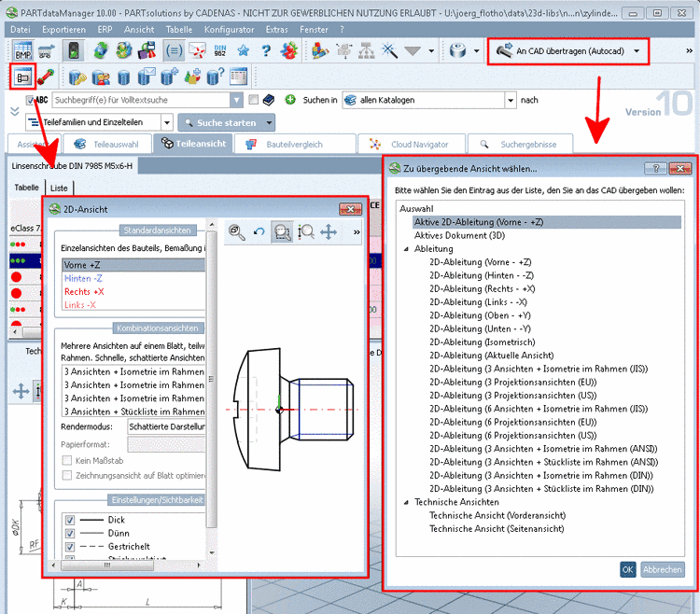Image resolution: width=700 pixels, height=614 pixels.
Task: Click the undo arrow in 2D-Ansicht toolbar
Action: 259,232
